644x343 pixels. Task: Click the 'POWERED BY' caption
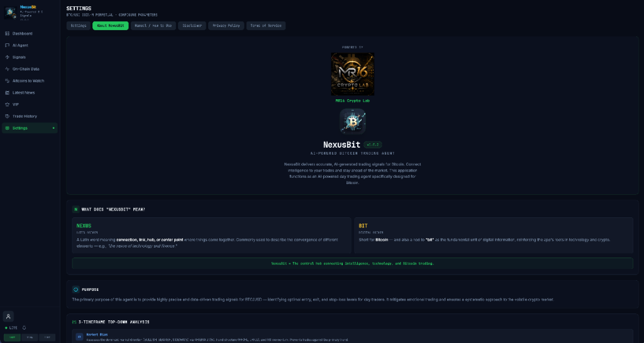(x=352, y=48)
